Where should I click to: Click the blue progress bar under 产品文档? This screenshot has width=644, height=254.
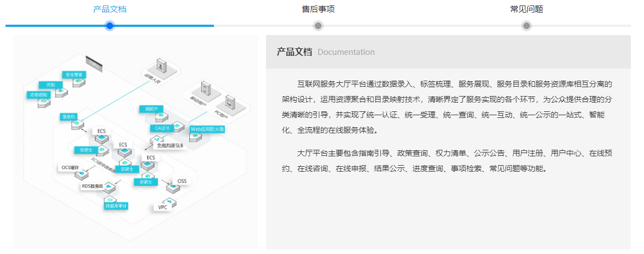coord(55,26)
